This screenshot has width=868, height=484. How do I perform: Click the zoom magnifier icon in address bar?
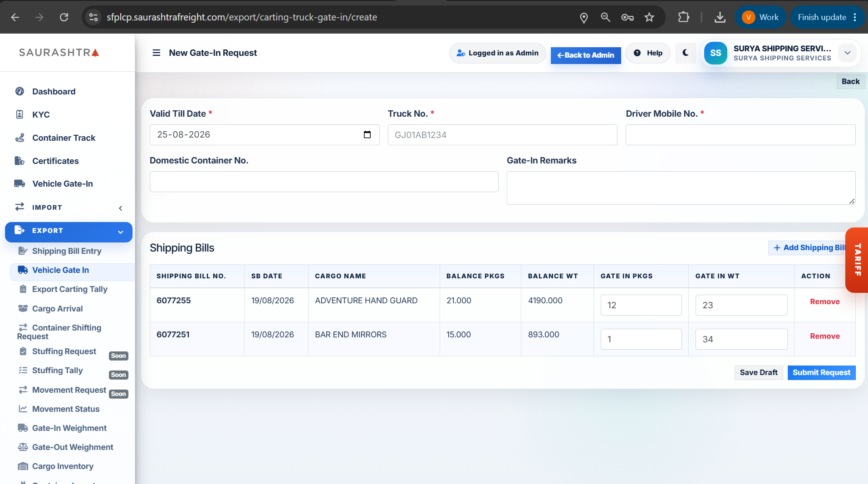point(606,17)
